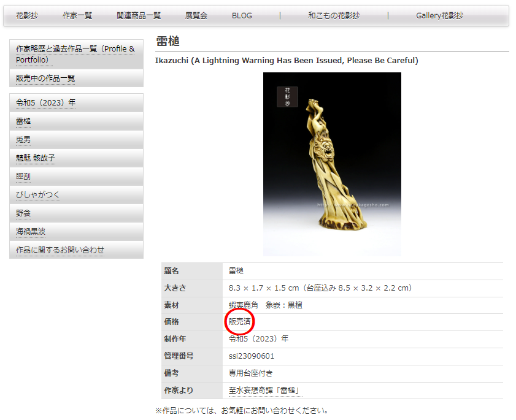The height and width of the screenshot is (420, 516).
Task: Open the 花影抄 home menu item
Action: click(x=27, y=15)
